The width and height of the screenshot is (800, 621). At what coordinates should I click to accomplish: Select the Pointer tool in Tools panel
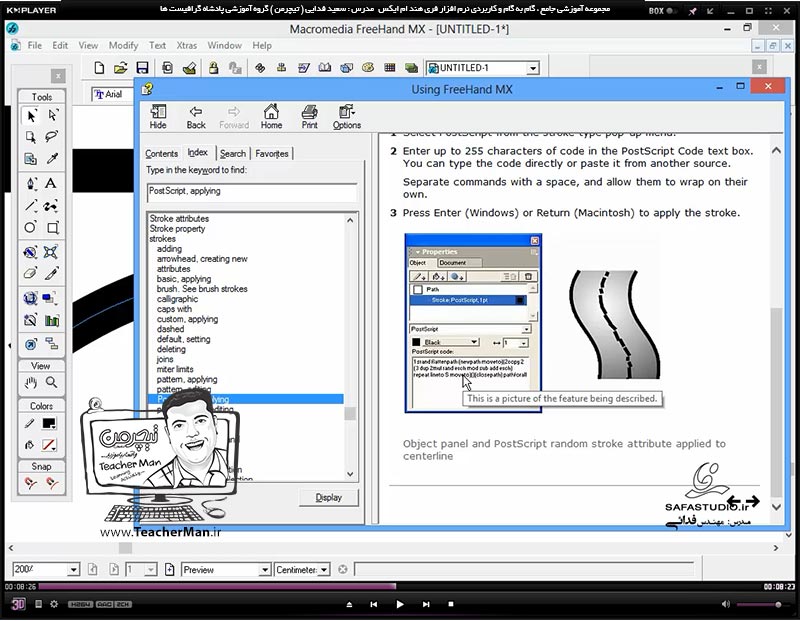tap(31, 116)
